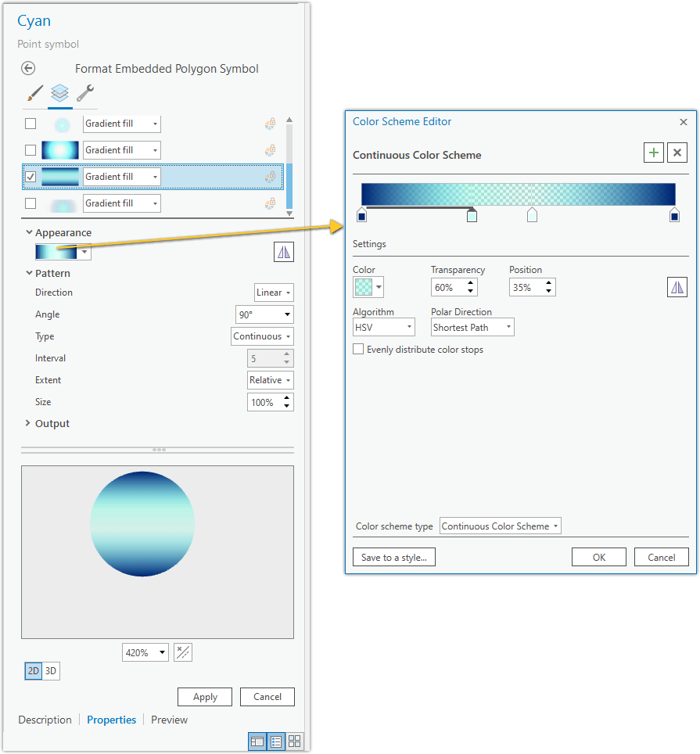700x754 pixels.
Task: Open fourth layer's Gradient fill dropdown
Action: tap(122, 203)
